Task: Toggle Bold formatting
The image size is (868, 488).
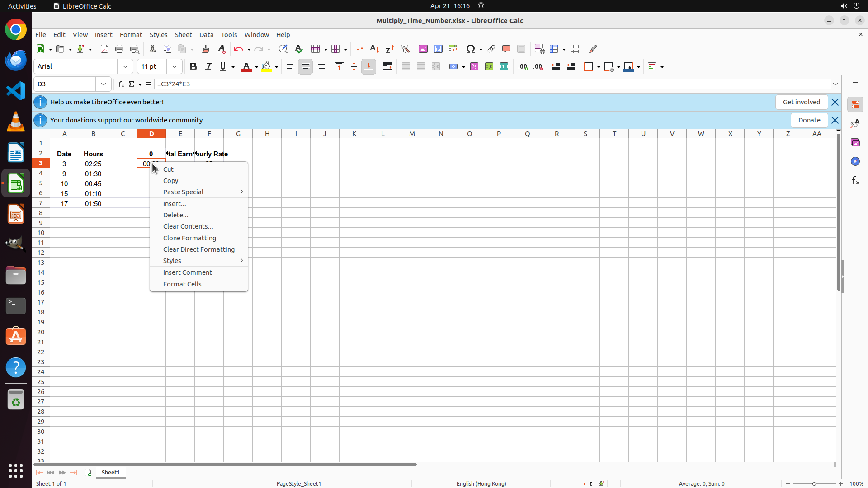Action: 193,67
